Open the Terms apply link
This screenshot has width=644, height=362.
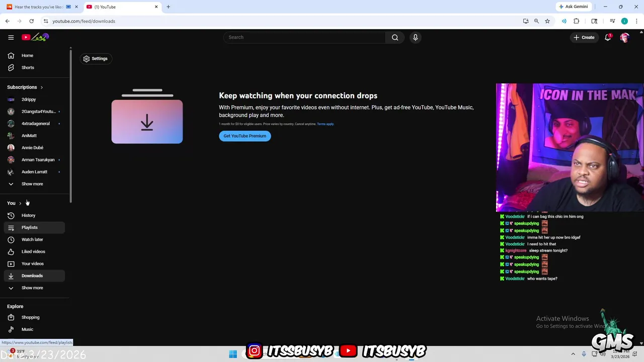point(326,124)
